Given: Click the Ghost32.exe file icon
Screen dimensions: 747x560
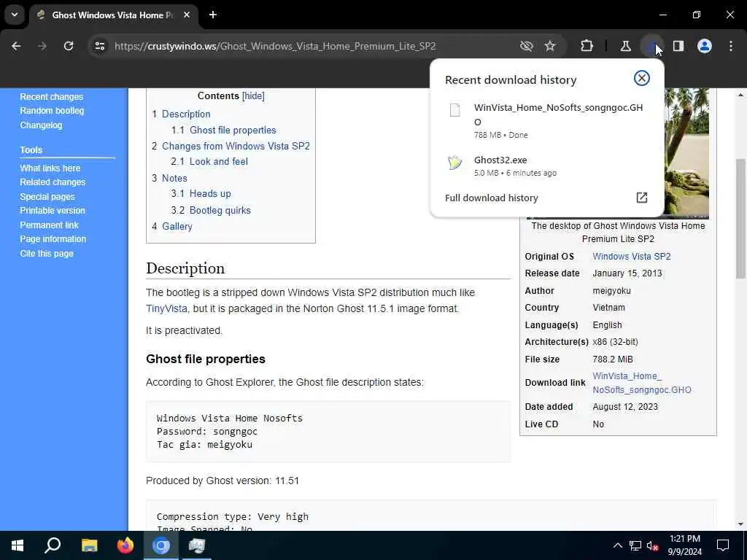Looking at the screenshot, I should (x=455, y=163).
